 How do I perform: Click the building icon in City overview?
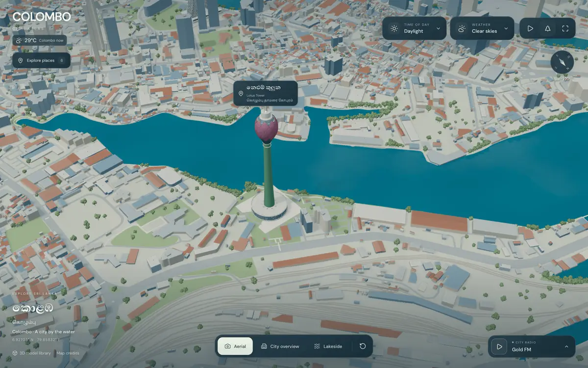(x=264, y=346)
